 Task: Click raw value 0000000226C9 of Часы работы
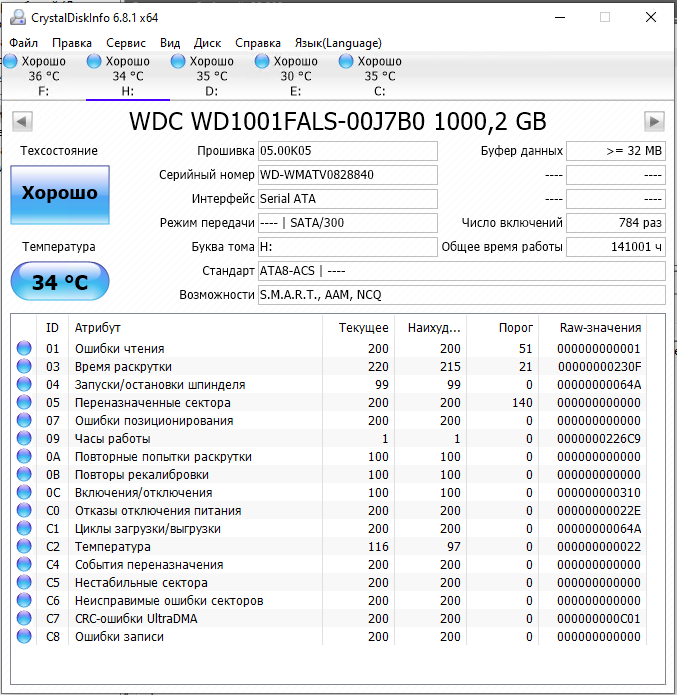(599, 438)
